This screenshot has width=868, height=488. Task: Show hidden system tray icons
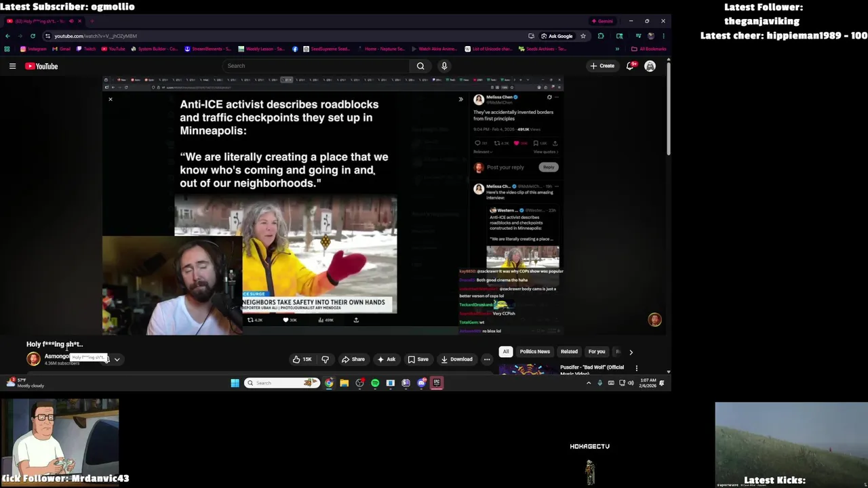(588, 383)
